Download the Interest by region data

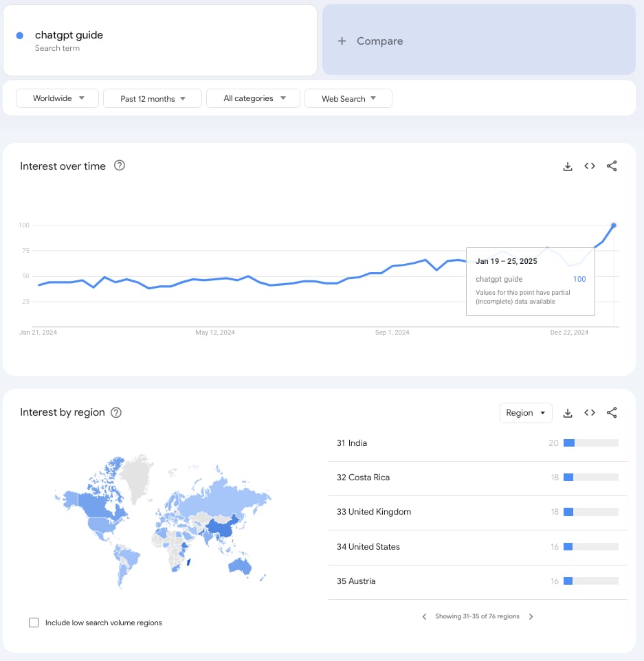coord(568,413)
